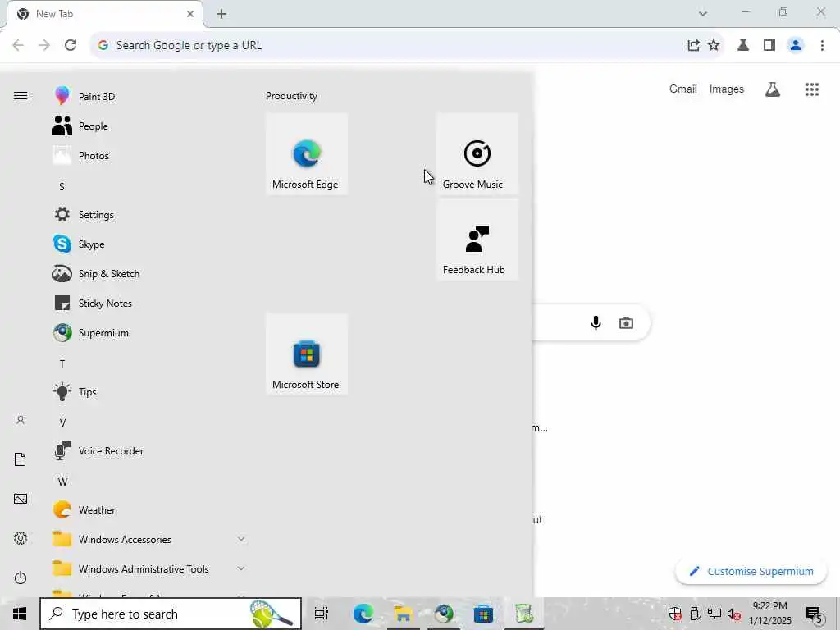Screen dimensions: 840x630
Task: Open Microsoft Edge from the taskbar
Action: click(363, 614)
